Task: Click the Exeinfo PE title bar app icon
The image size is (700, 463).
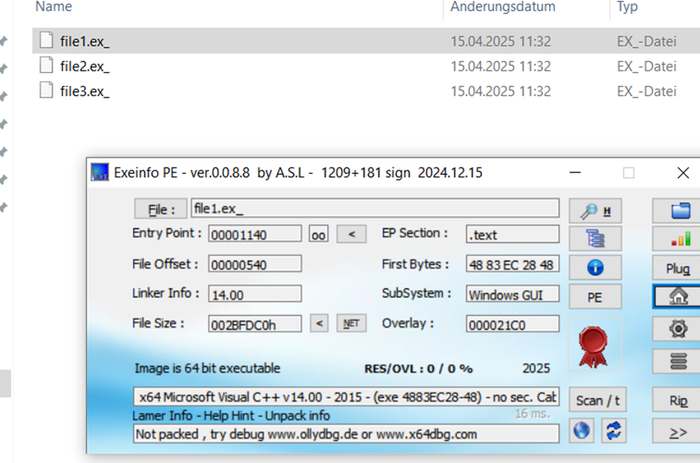Action: (100, 172)
